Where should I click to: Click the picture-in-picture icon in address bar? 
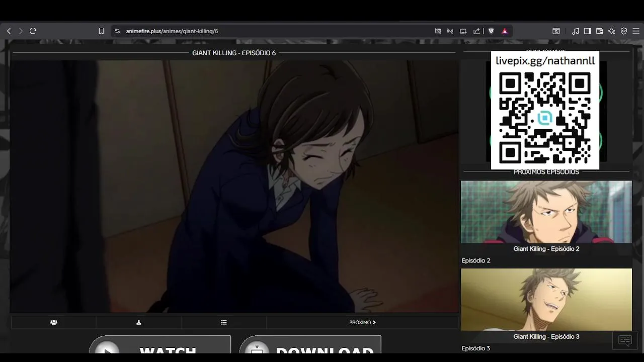point(463,31)
